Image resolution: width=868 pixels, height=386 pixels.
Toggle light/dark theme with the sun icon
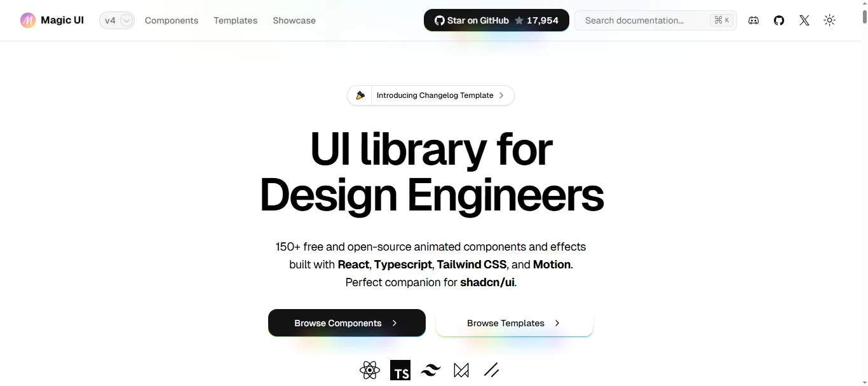(x=830, y=20)
